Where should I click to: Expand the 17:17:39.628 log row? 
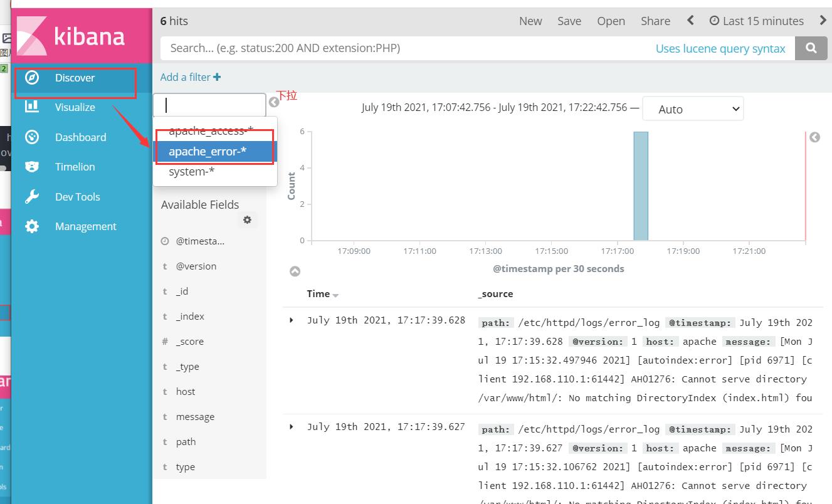pyautogui.click(x=292, y=320)
